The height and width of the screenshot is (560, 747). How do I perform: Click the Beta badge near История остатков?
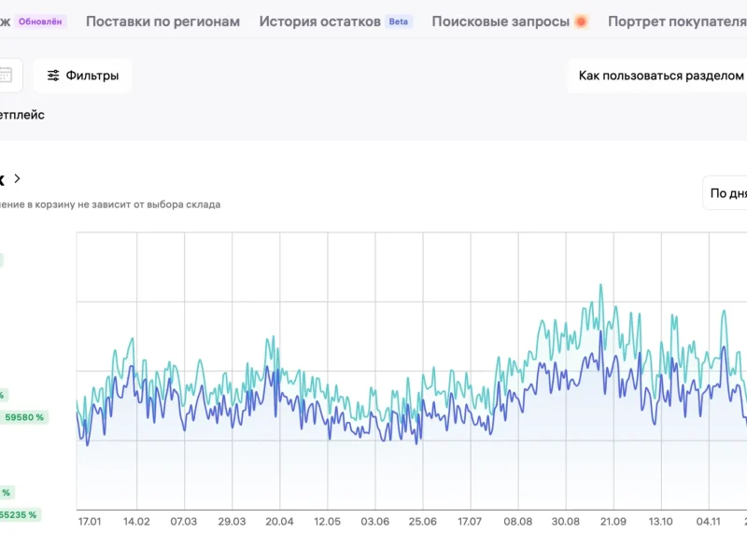point(399,21)
